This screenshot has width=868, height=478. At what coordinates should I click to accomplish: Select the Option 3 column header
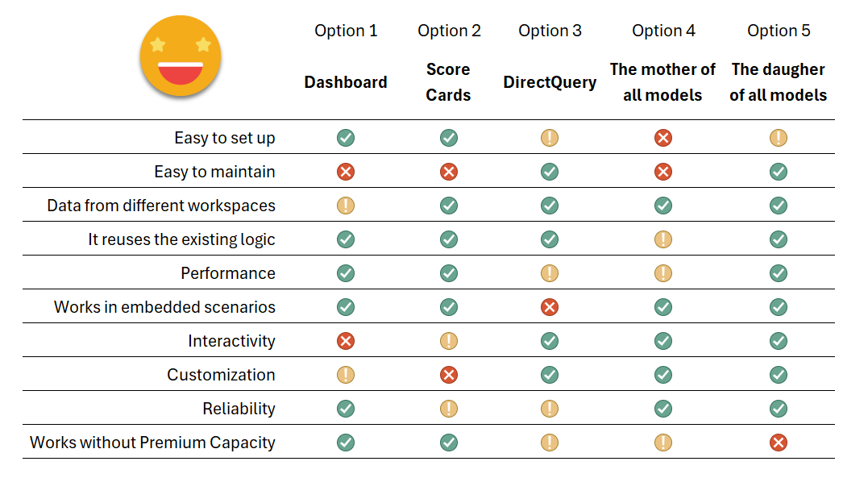point(550,31)
